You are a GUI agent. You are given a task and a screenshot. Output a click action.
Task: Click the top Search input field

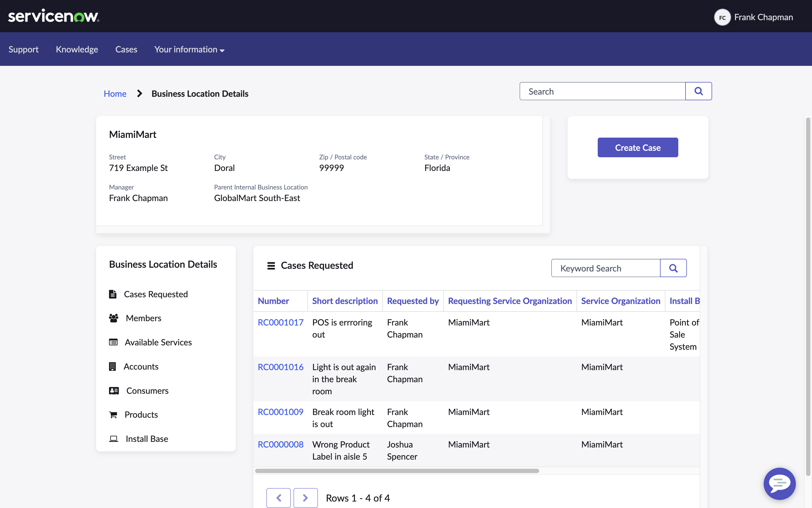click(603, 91)
